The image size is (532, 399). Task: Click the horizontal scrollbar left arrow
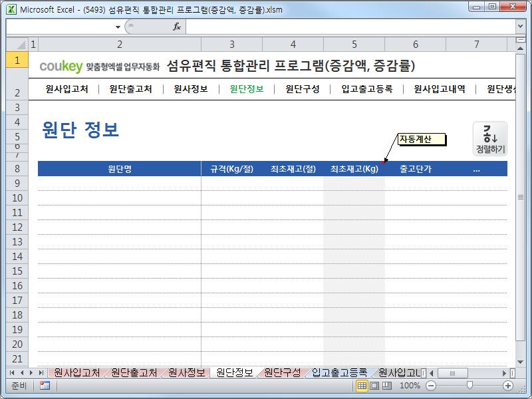tap(432, 373)
